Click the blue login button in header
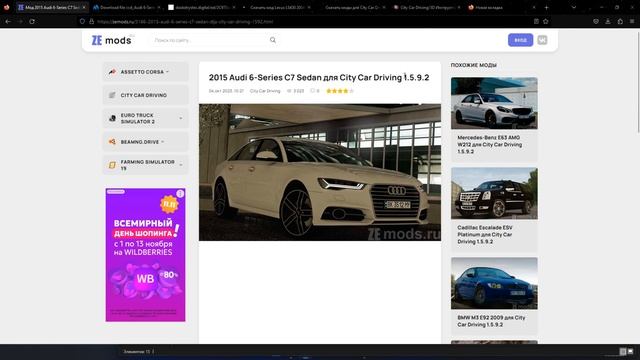640x360 pixels. 520,40
